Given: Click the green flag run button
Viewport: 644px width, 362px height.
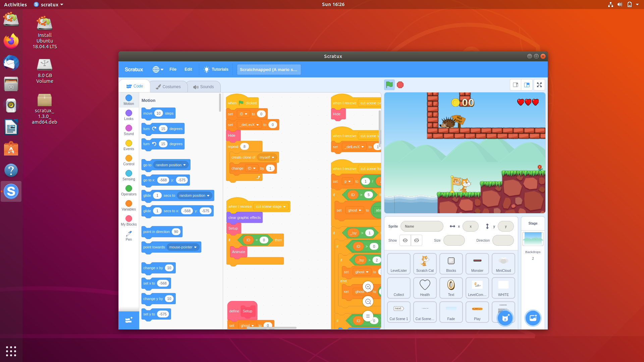Looking at the screenshot, I should point(389,84).
